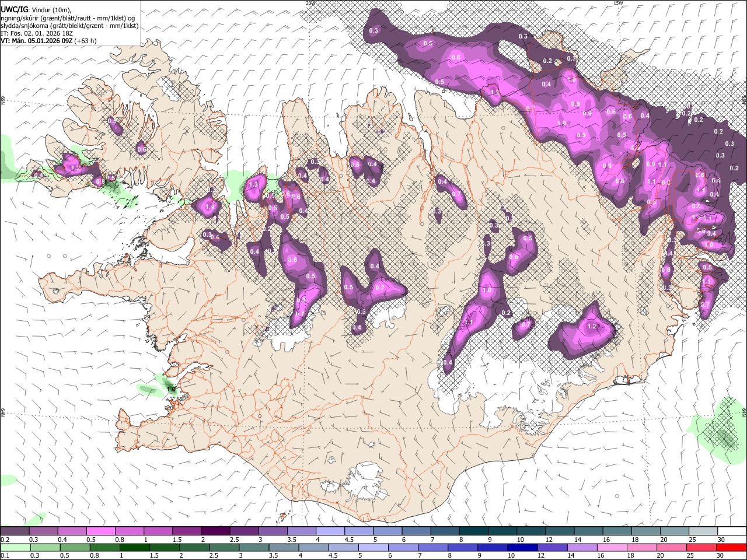Pick the 4–4.5 light lavender swatch on upper scale
This screenshot has height=560, width=747.
coord(329,531)
